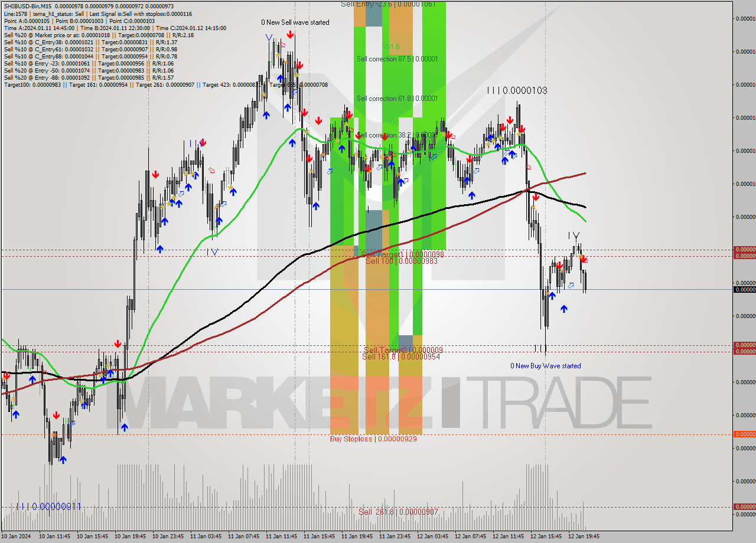Click the '0 New Sell wave started' label
756x543 pixels.
[295, 22]
